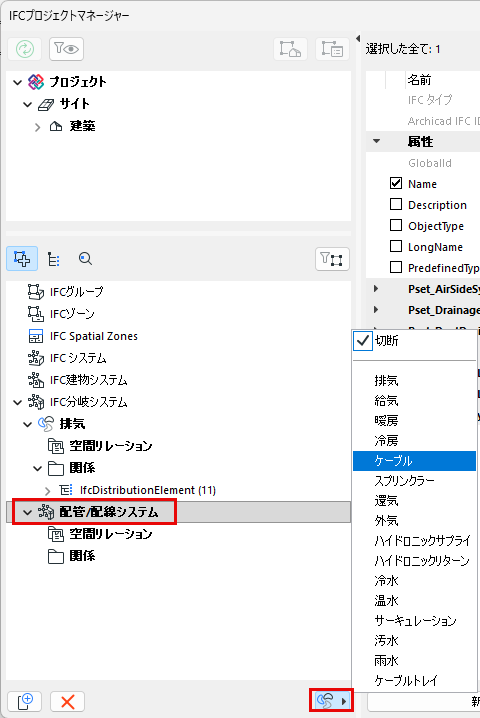Click the new item (plus) button
This screenshot has width=480, height=718.
coord(25,701)
